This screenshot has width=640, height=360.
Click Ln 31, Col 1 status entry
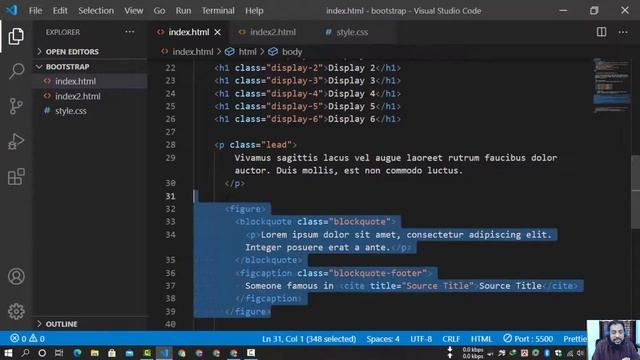tap(309, 339)
